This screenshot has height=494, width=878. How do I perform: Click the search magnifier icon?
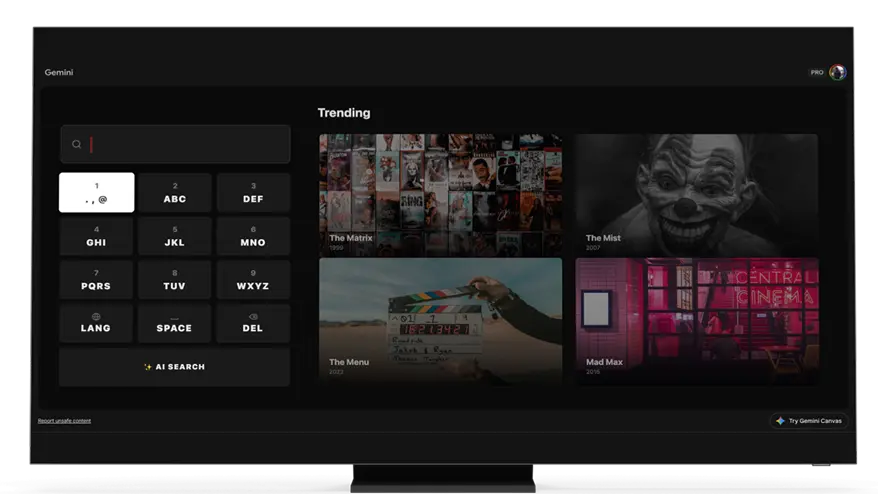point(76,144)
